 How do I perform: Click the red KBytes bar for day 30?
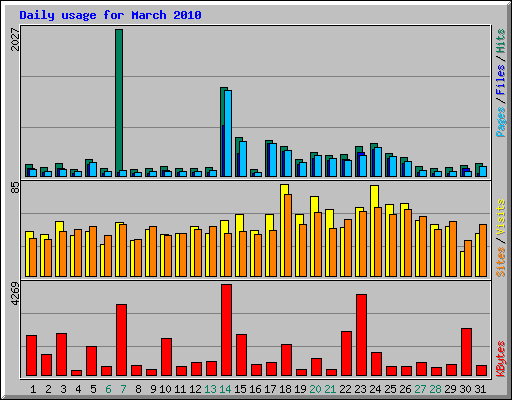tap(466, 352)
